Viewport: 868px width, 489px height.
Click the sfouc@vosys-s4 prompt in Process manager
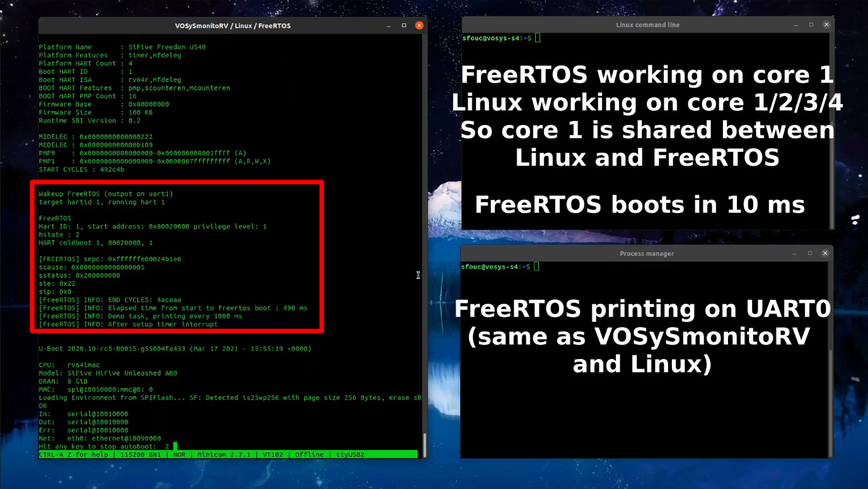[495, 266]
